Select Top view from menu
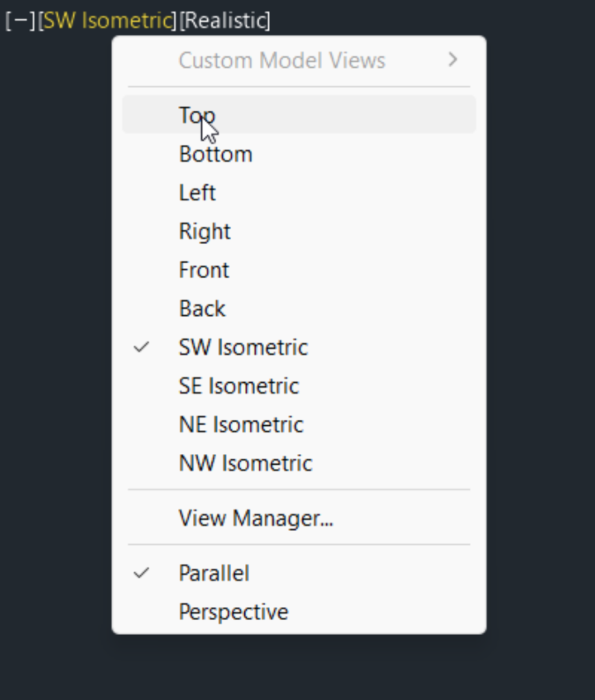595x700 pixels. (197, 115)
